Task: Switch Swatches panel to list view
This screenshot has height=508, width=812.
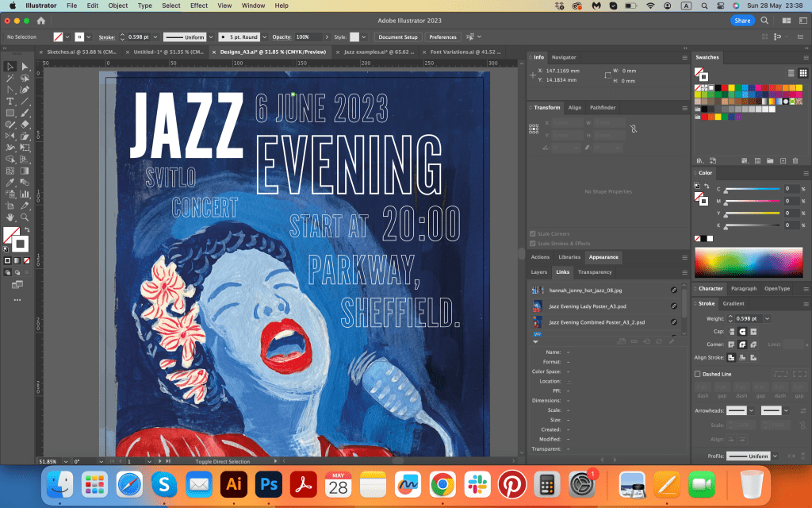Action: [x=792, y=72]
